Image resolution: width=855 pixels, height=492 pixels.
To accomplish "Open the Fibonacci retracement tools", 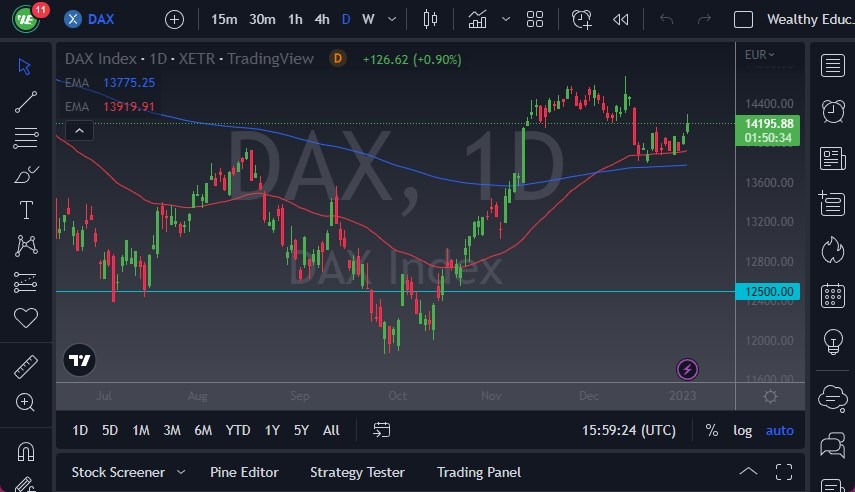I will pyautogui.click(x=26, y=138).
